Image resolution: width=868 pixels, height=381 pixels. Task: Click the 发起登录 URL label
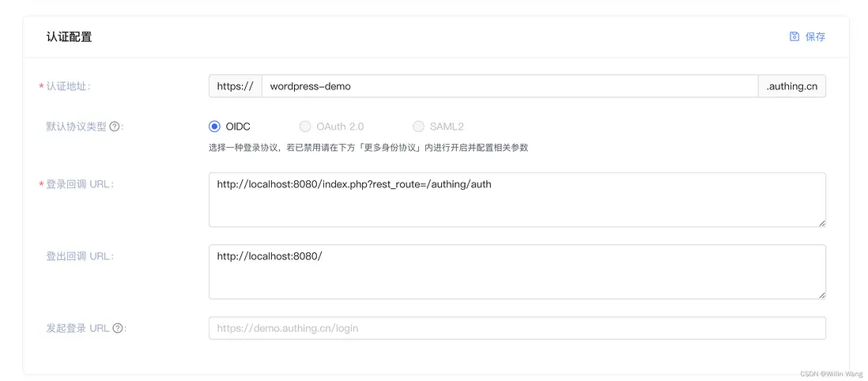[77, 328]
